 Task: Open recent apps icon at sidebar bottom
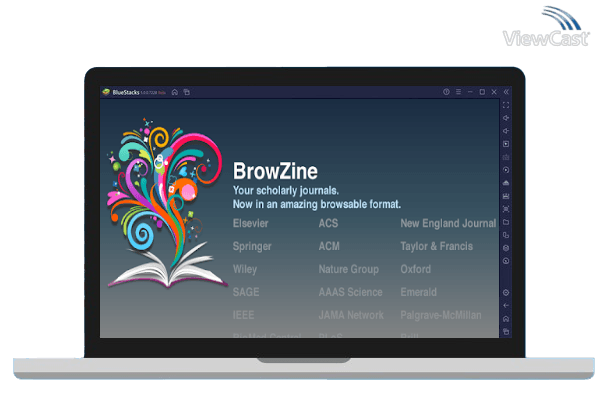[506, 331]
